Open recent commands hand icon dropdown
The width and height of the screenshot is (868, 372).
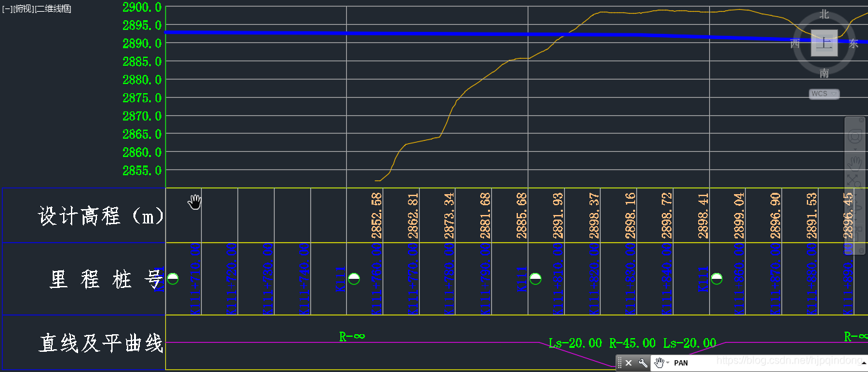tap(662, 363)
